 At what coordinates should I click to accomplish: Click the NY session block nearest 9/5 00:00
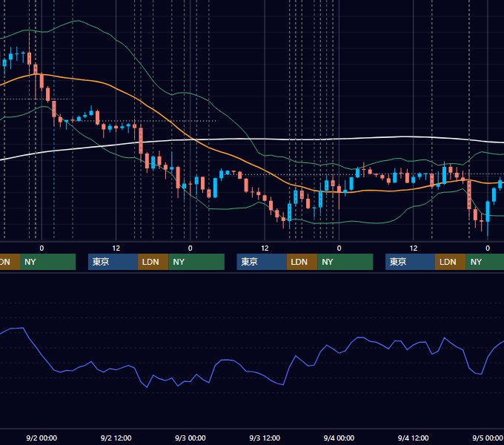click(485, 262)
